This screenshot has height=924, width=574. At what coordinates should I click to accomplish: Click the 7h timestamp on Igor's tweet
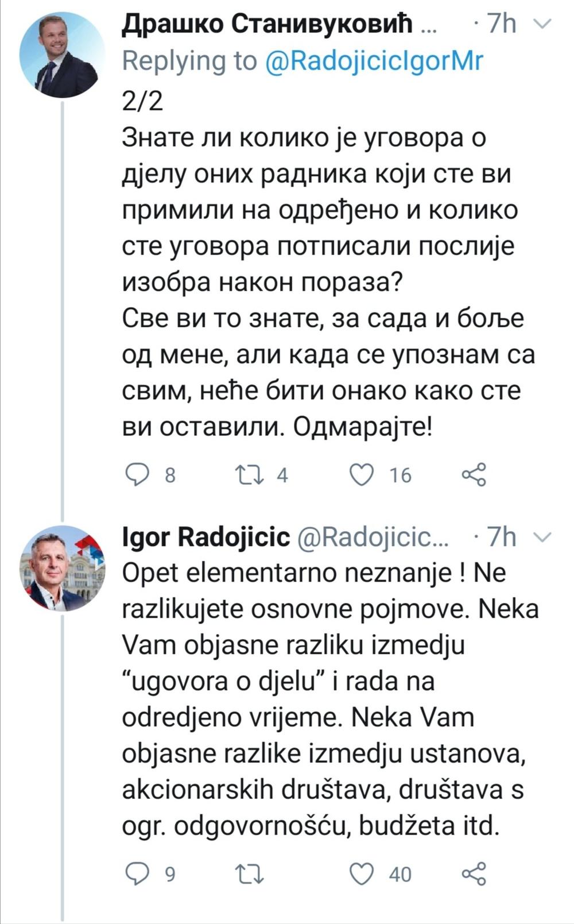click(501, 537)
